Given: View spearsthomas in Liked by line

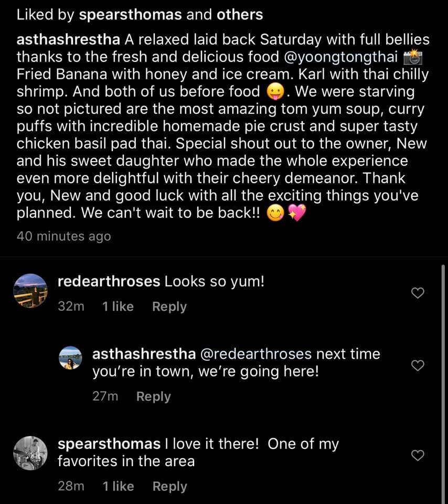Looking at the screenshot, I should [131, 15].
